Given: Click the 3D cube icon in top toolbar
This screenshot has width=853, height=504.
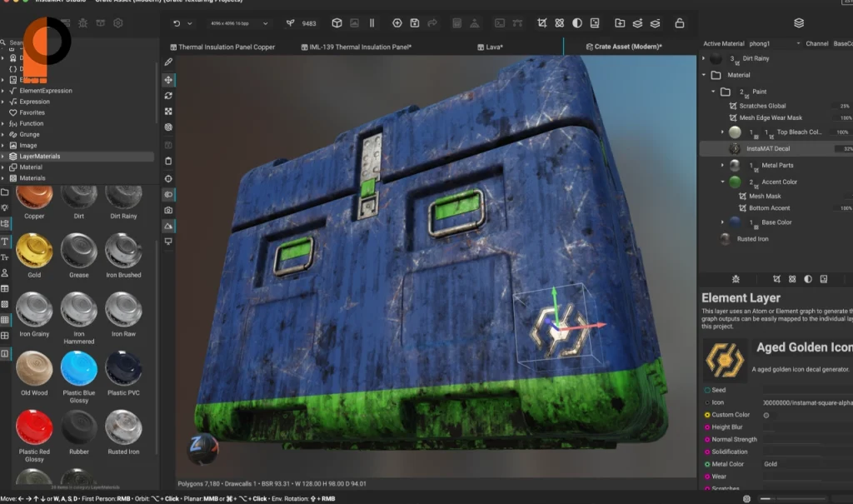Looking at the screenshot, I should coord(337,23).
